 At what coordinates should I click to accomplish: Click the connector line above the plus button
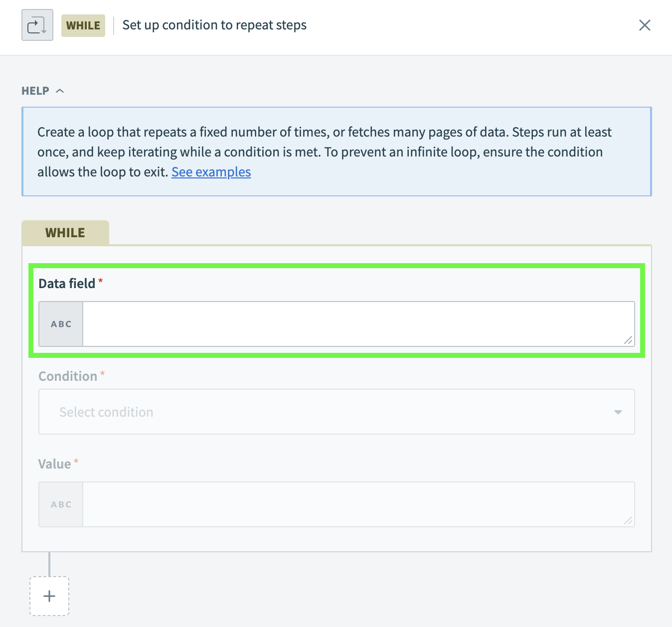pyautogui.click(x=49, y=566)
